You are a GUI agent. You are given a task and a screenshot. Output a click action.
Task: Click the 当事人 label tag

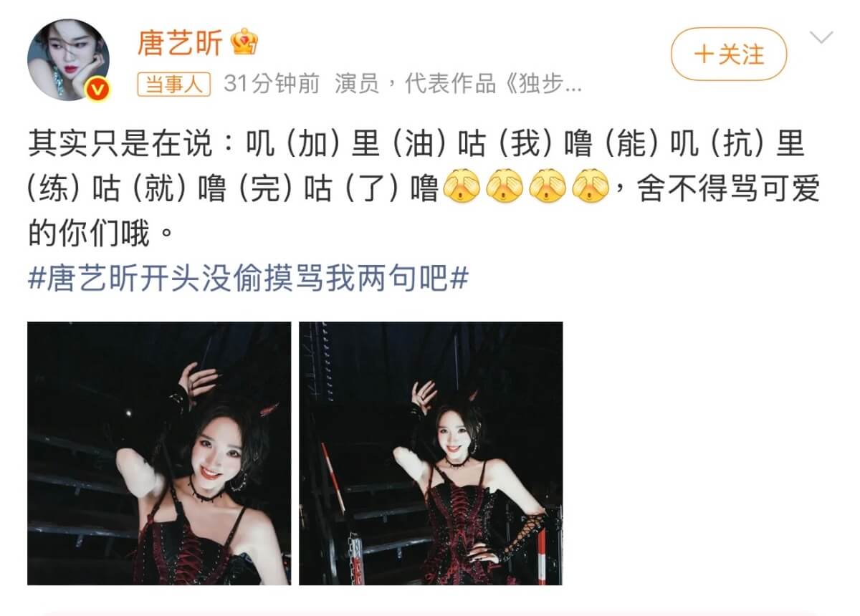pos(174,85)
